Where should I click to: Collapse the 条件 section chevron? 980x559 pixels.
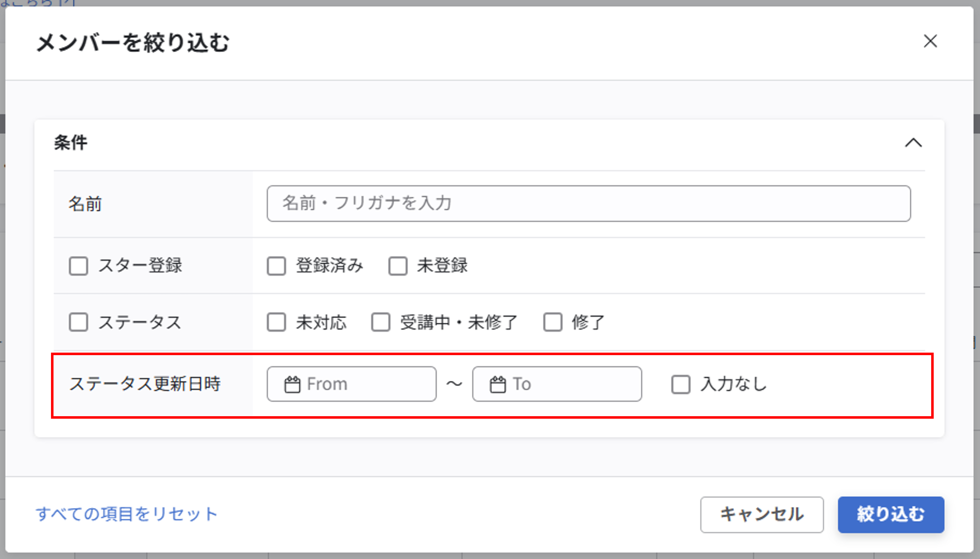pos(913,143)
